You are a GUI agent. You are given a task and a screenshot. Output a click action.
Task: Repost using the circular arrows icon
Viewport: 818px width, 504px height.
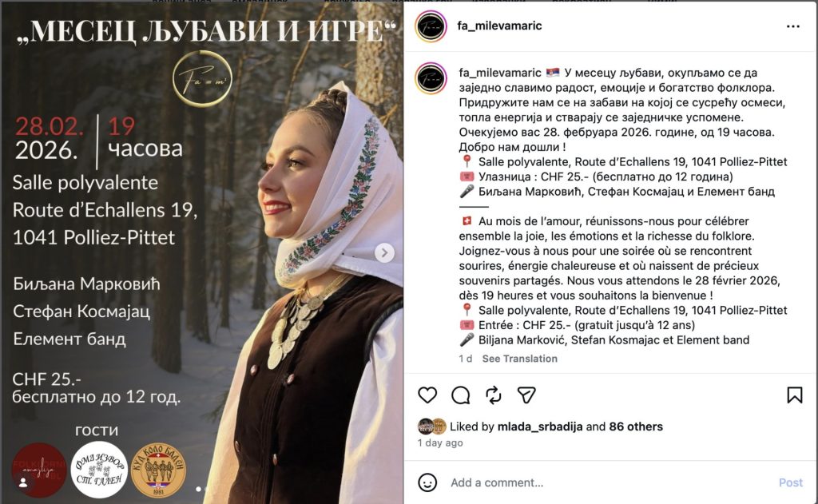pyautogui.click(x=494, y=395)
